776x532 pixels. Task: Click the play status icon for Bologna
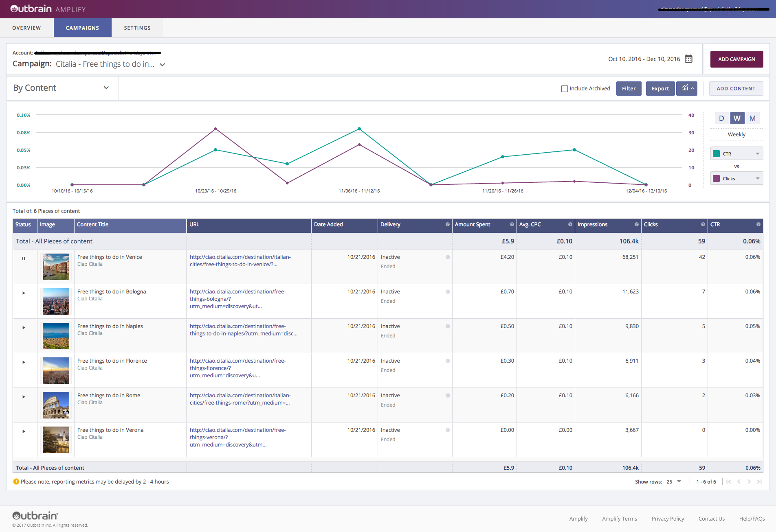pos(24,293)
